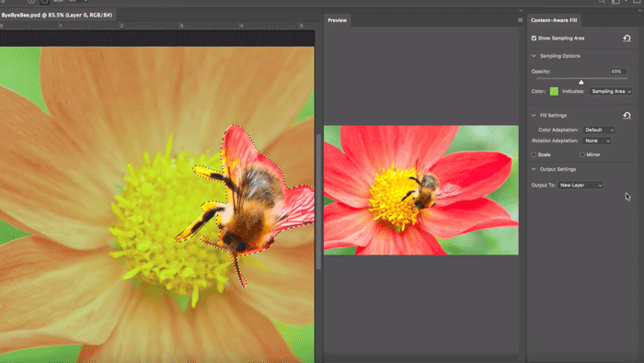Open the Output To dropdown
The image size is (644, 363).
click(x=581, y=186)
